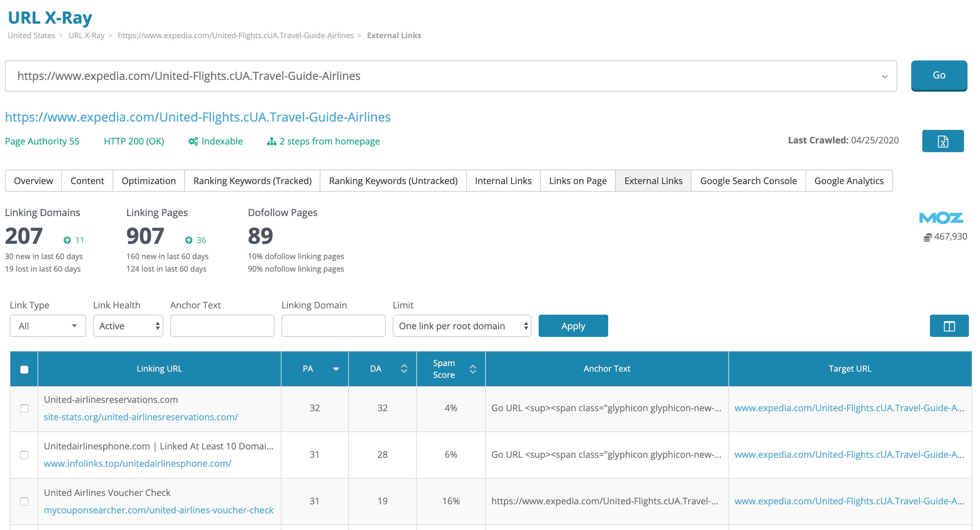Switch to the Overview tab

click(33, 180)
